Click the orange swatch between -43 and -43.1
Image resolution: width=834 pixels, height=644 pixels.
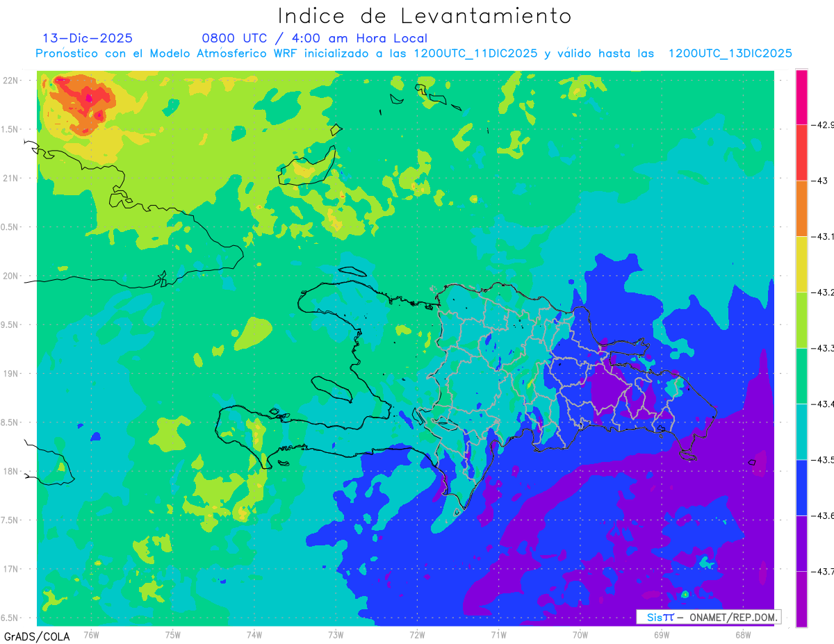point(801,208)
